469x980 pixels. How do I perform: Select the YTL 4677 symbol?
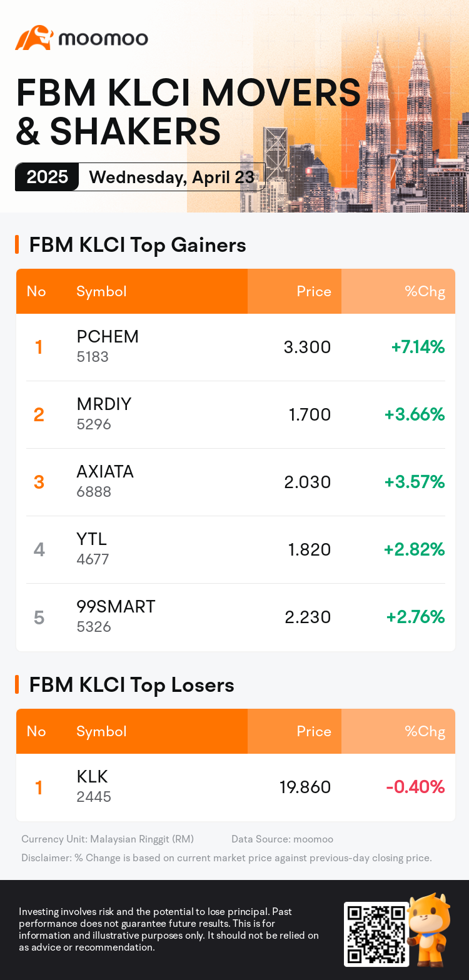(92, 549)
